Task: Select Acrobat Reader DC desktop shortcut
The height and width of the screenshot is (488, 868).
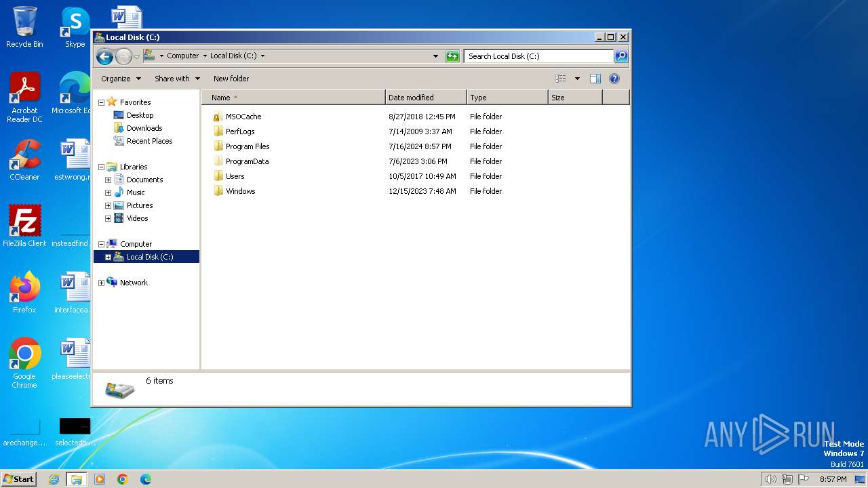Action: [x=24, y=98]
